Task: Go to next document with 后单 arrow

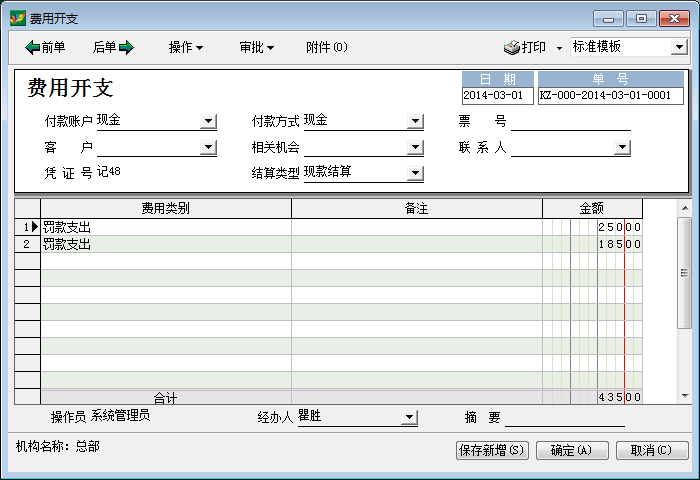Action: 113,47
